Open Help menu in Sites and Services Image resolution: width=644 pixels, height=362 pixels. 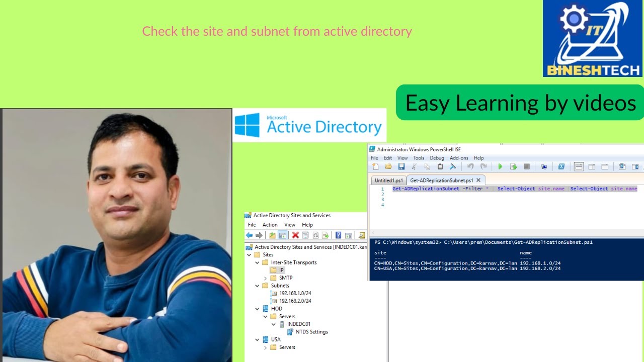(x=307, y=225)
